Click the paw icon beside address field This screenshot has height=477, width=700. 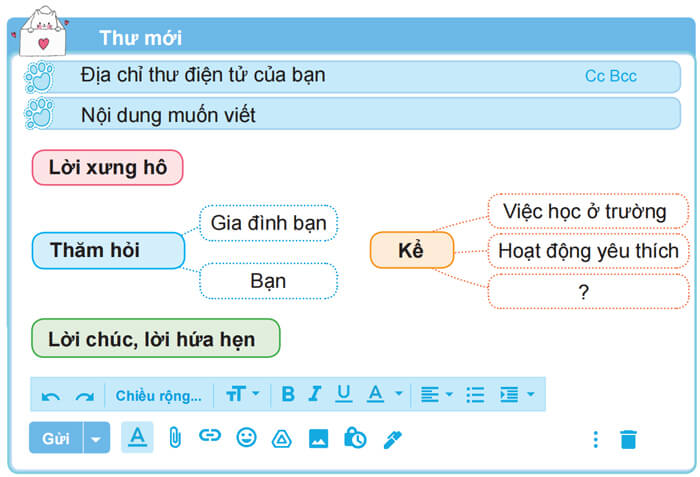click(40, 77)
